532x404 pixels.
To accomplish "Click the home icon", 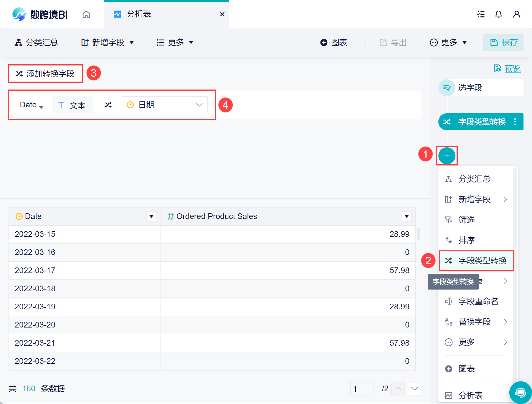I will coord(86,14).
